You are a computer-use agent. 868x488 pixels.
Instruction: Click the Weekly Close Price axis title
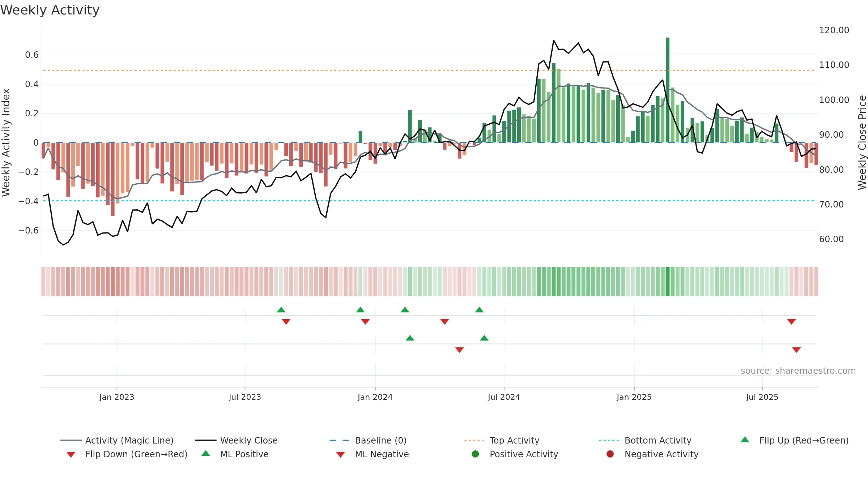(x=862, y=142)
